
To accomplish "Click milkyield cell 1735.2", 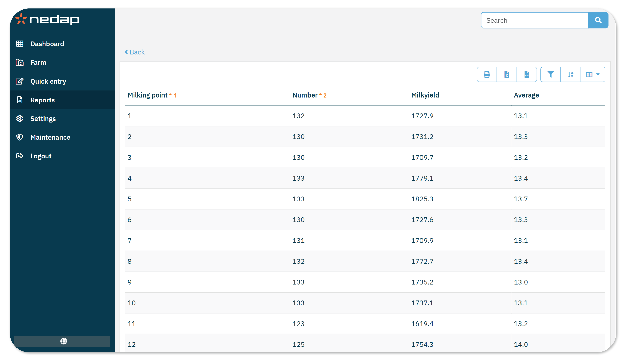I will click(x=422, y=282).
